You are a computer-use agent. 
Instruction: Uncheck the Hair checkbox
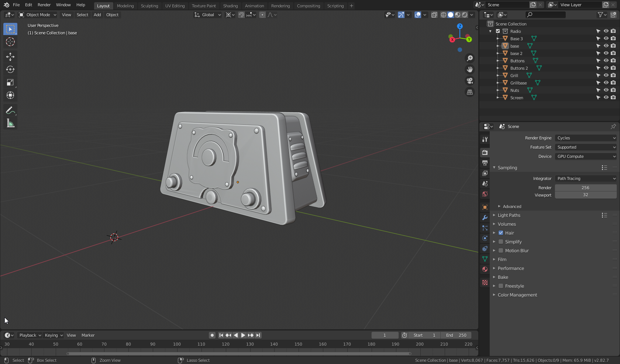click(x=501, y=233)
